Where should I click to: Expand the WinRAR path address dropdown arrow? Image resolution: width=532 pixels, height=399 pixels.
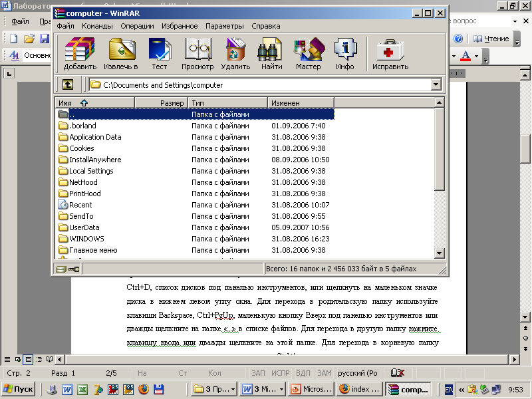pos(436,84)
